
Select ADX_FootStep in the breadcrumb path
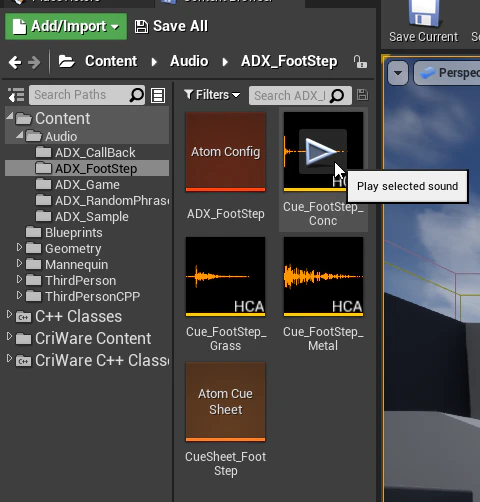(x=289, y=61)
